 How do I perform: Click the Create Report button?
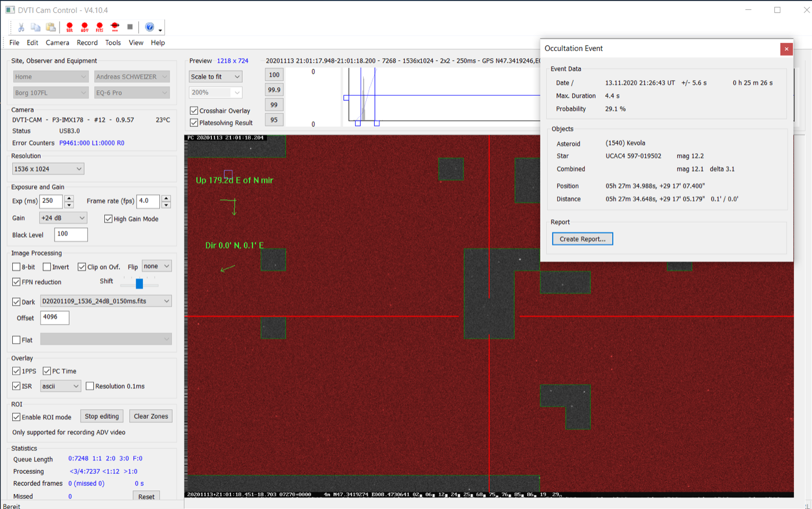coord(582,239)
